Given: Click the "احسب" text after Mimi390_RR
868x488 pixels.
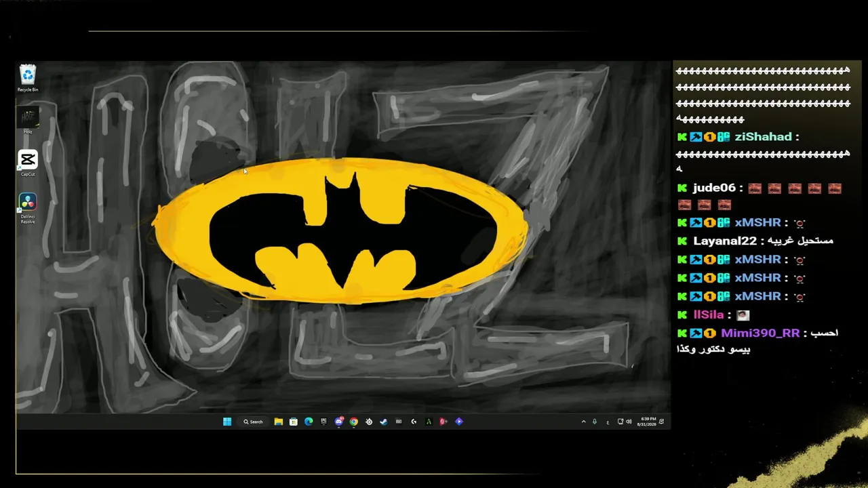Looking at the screenshot, I should point(825,333).
